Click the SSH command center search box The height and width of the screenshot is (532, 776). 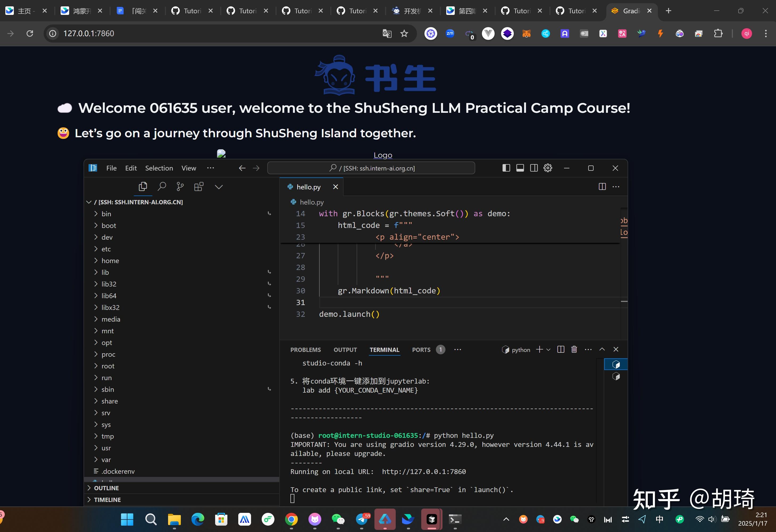(371, 168)
